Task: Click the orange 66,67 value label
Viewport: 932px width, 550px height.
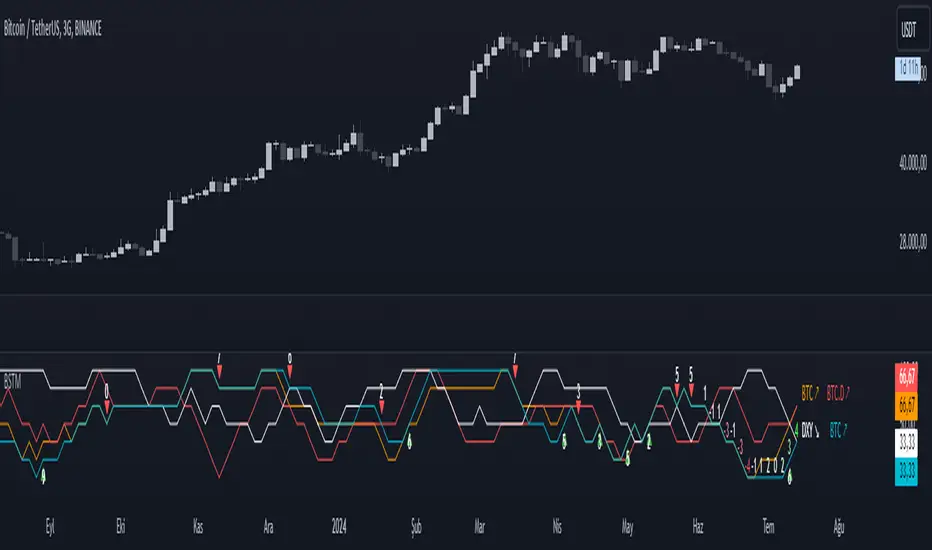Action: (906, 406)
